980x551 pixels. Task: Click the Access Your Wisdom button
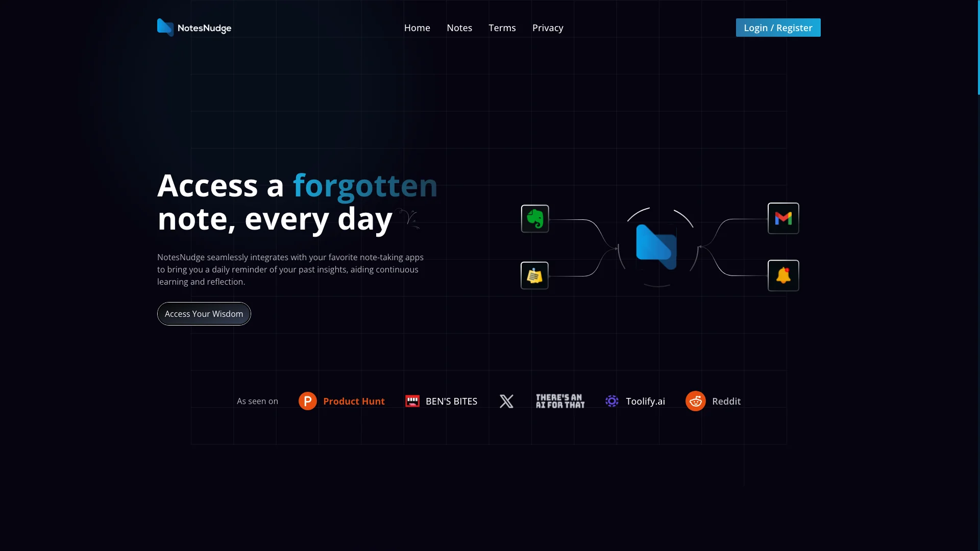pos(203,314)
